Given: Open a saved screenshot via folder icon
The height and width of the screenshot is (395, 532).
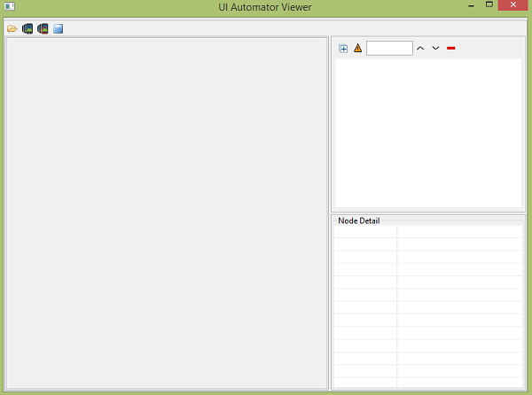Looking at the screenshot, I should click(12, 28).
